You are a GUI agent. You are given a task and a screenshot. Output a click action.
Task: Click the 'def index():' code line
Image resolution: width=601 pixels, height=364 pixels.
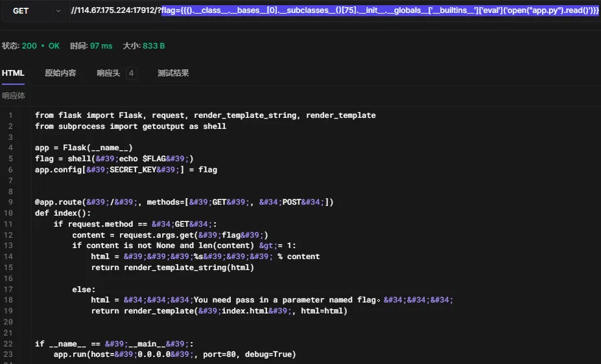(63, 213)
